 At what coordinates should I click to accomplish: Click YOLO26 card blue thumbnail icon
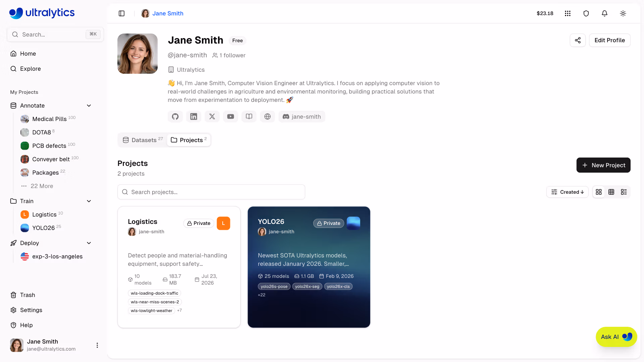(353, 223)
